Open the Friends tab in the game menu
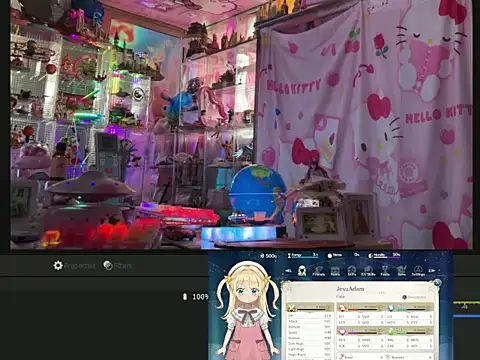 318,270
